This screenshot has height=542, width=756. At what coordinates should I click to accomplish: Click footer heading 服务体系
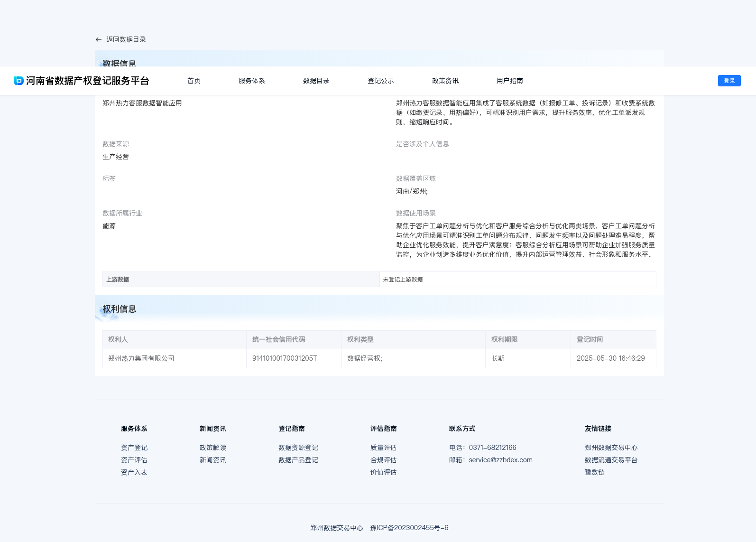coord(134,429)
